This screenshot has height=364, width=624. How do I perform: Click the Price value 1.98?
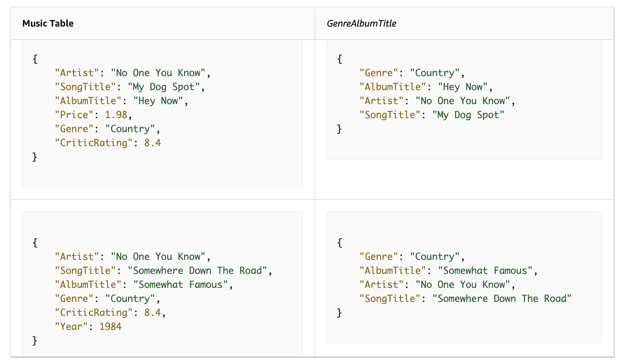click(116, 115)
